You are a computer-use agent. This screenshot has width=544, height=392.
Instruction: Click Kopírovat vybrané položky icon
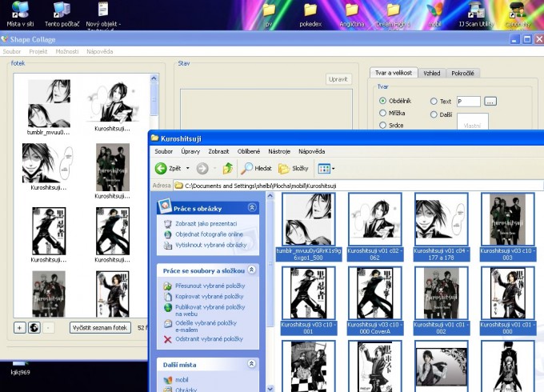(x=167, y=297)
